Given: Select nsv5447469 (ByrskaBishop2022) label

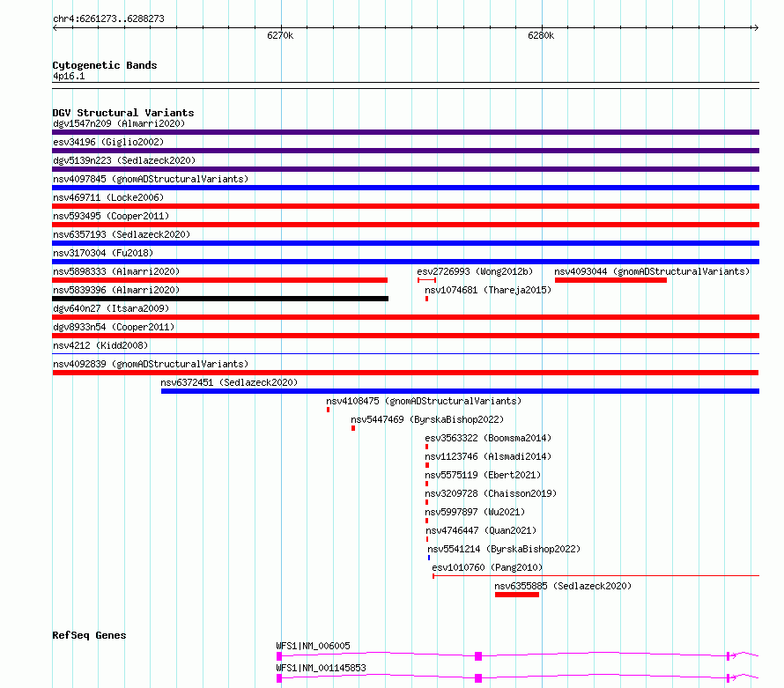Looking at the screenshot, I should [x=427, y=419].
